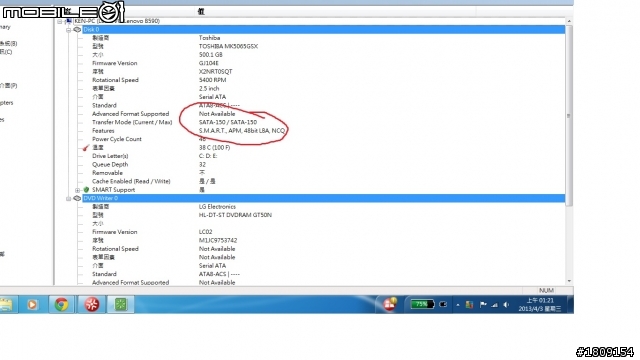Click the TOSHIBA MK5065GSX value
Image resolution: width=640 pixels, height=360 pixels.
[228, 47]
